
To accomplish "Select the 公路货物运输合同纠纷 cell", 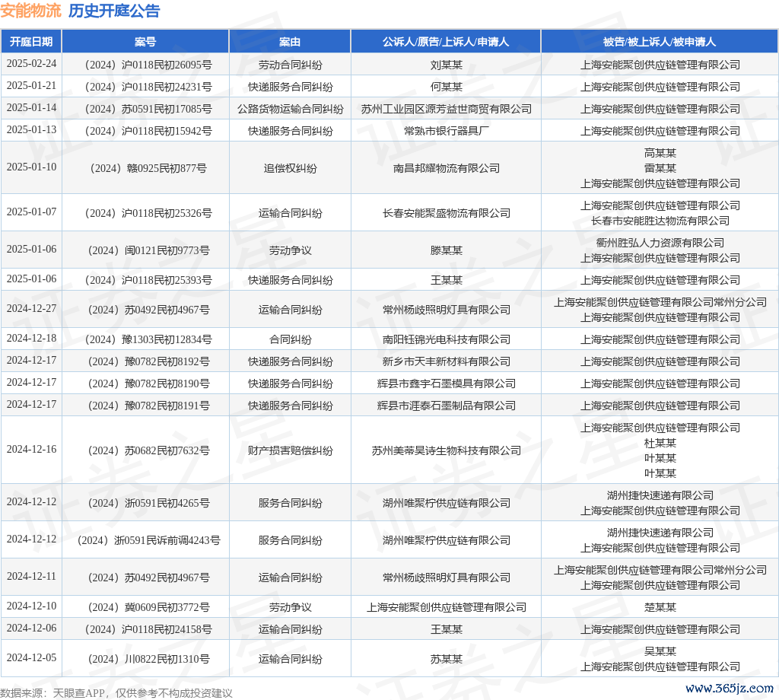I will (290, 109).
